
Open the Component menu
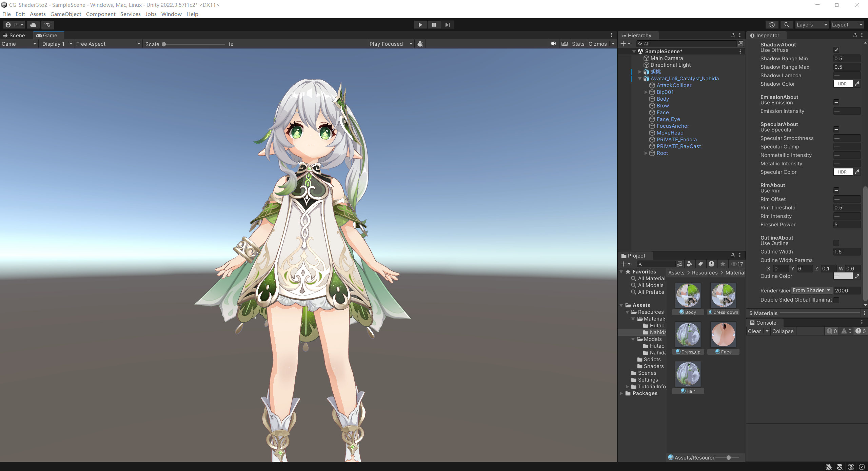pos(101,14)
